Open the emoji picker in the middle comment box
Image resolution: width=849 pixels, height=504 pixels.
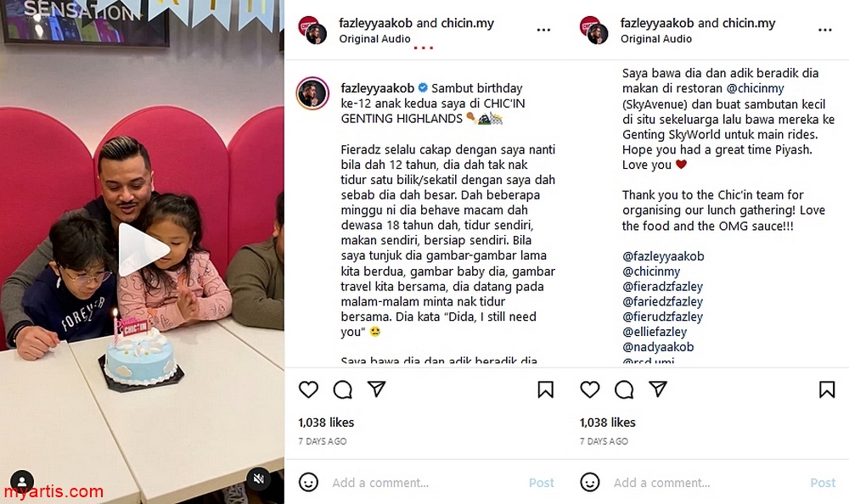coord(309,482)
